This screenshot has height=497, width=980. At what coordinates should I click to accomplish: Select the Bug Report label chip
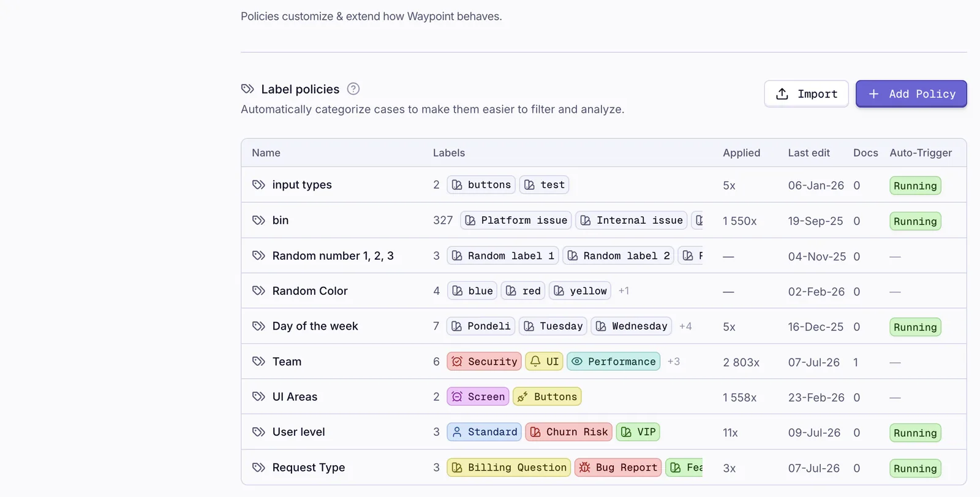coord(618,468)
